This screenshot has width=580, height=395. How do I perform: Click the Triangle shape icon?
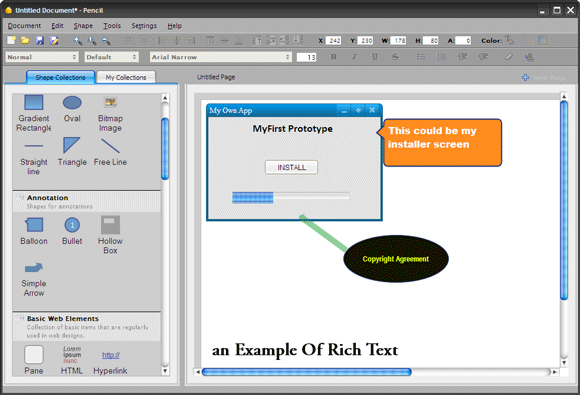[x=72, y=145]
